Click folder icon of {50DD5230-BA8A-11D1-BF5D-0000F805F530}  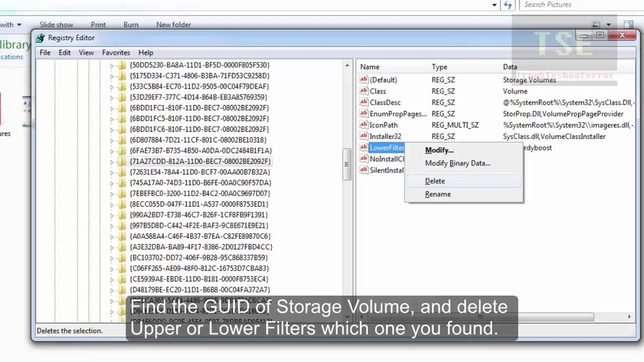[122, 65]
